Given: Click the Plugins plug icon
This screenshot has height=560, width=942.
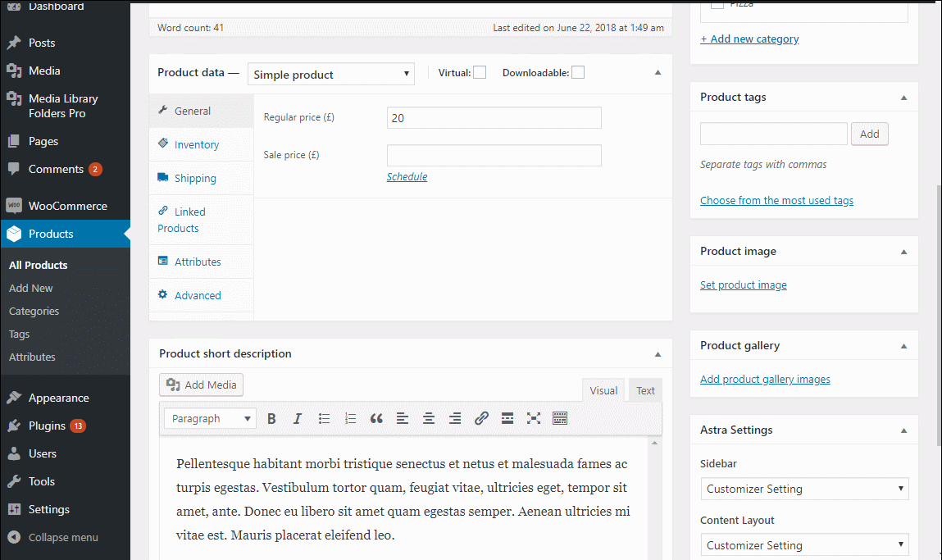Looking at the screenshot, I should 14,426.
